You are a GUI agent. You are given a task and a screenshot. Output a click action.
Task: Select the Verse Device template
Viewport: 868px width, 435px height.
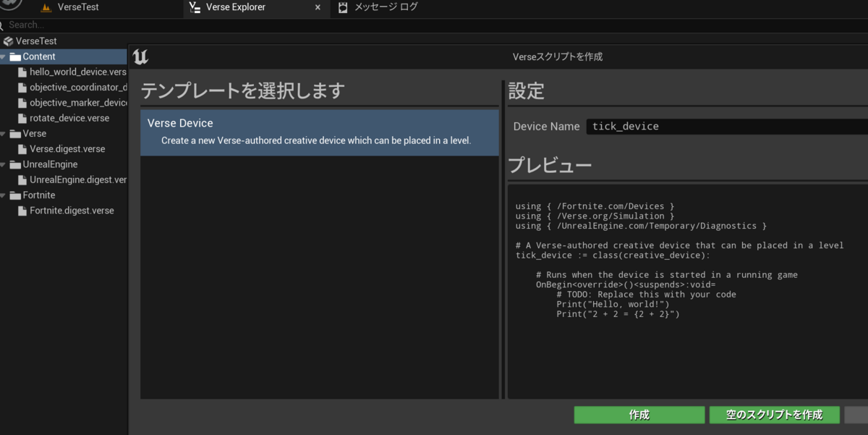(320, 132)
